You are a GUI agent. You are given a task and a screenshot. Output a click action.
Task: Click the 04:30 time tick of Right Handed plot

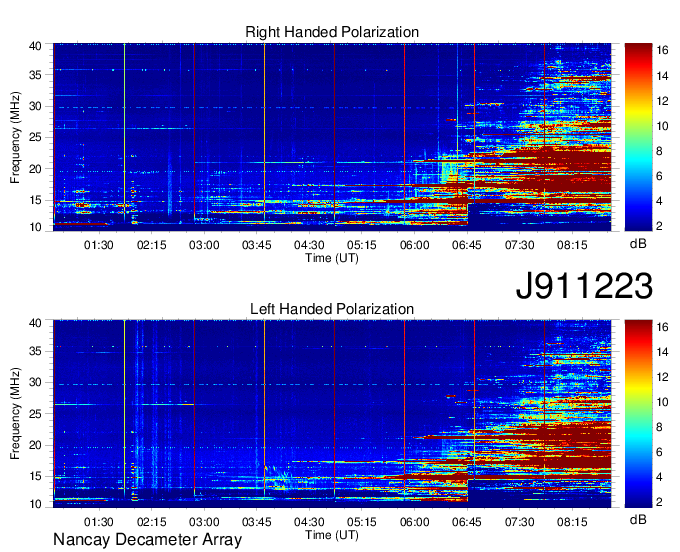coord(309,245)
